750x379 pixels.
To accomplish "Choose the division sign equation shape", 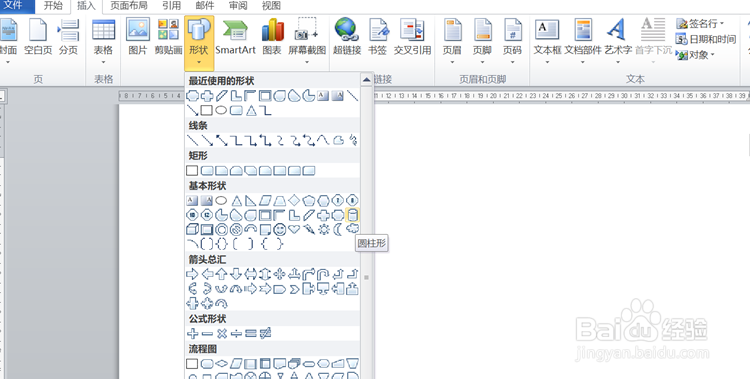I will (236, 333).
